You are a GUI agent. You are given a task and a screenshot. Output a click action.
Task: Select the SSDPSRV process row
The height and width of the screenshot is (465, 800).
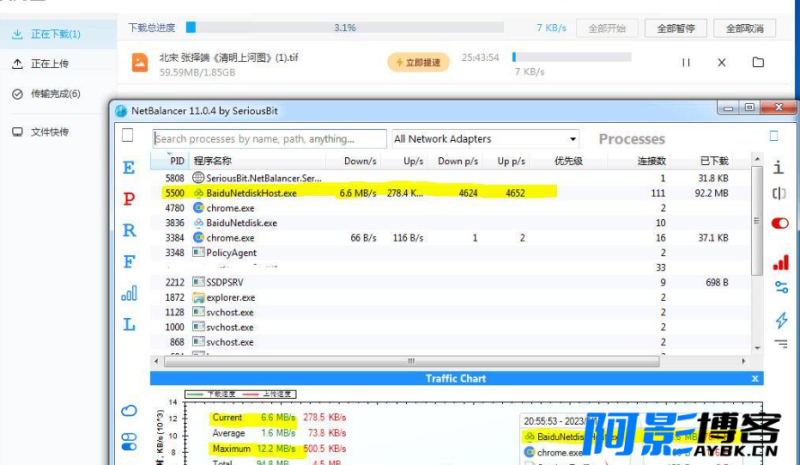(451, 282)
